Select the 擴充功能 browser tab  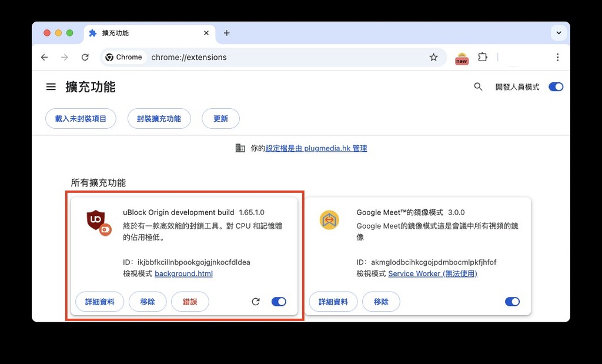[x=150, y=33]
